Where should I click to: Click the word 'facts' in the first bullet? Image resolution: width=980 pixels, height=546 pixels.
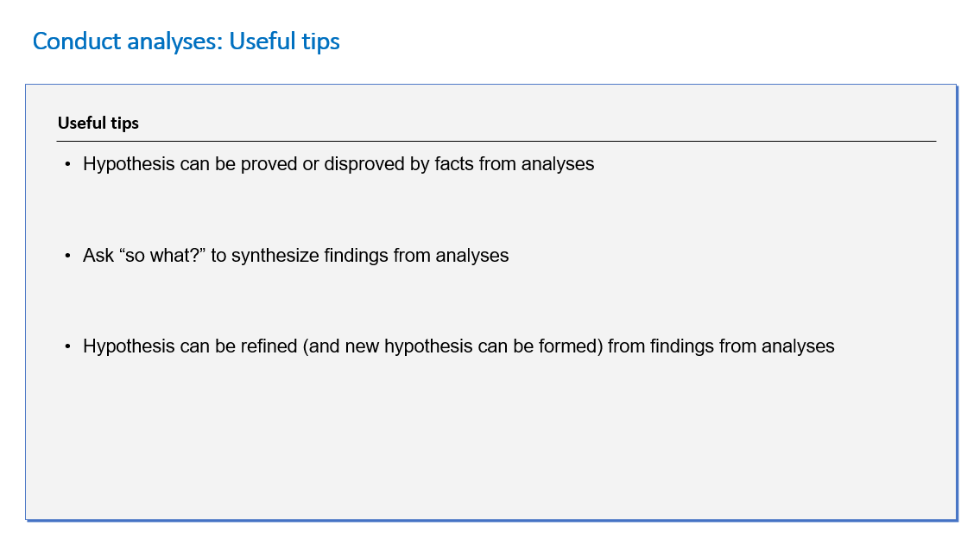click(454, 164)
